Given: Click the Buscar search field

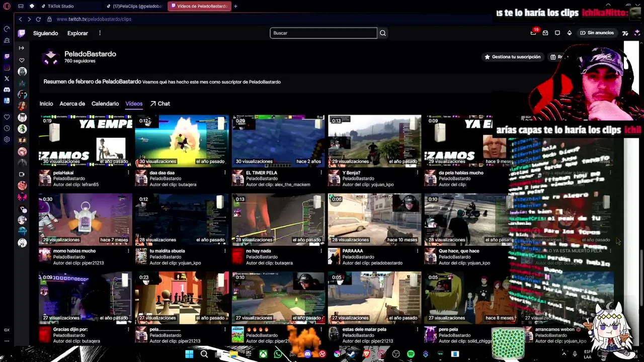Looking at the screenshot, I should (324, 33).
